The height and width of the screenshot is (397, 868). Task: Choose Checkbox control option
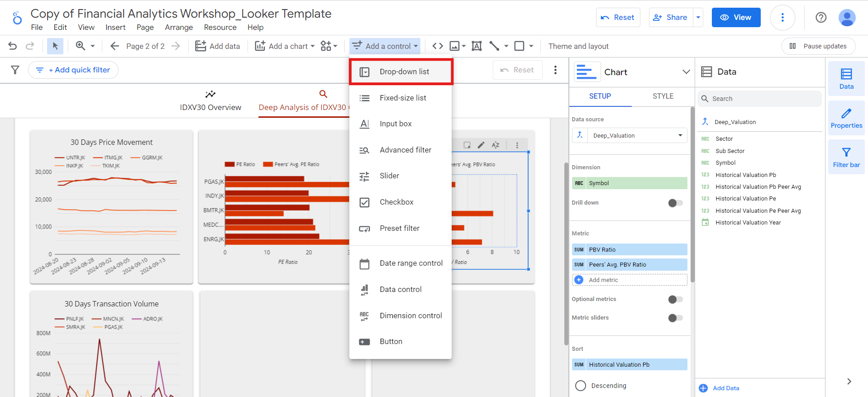[401, 202]
